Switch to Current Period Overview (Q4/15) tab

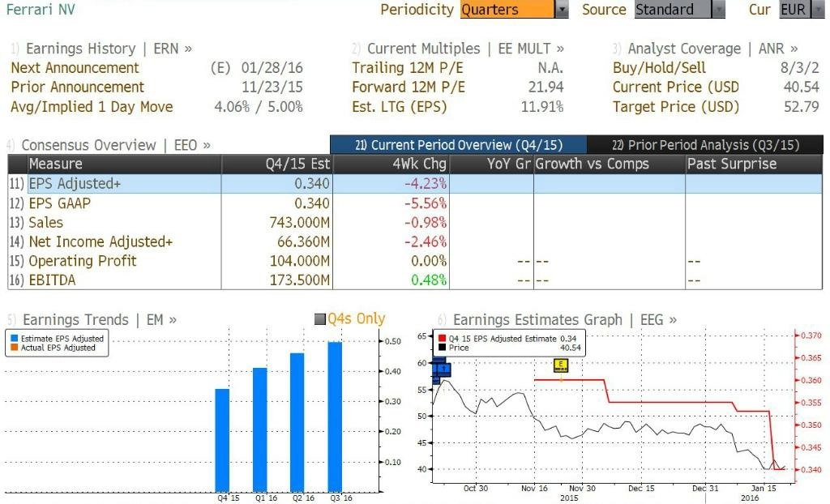(x=459, y=145)
